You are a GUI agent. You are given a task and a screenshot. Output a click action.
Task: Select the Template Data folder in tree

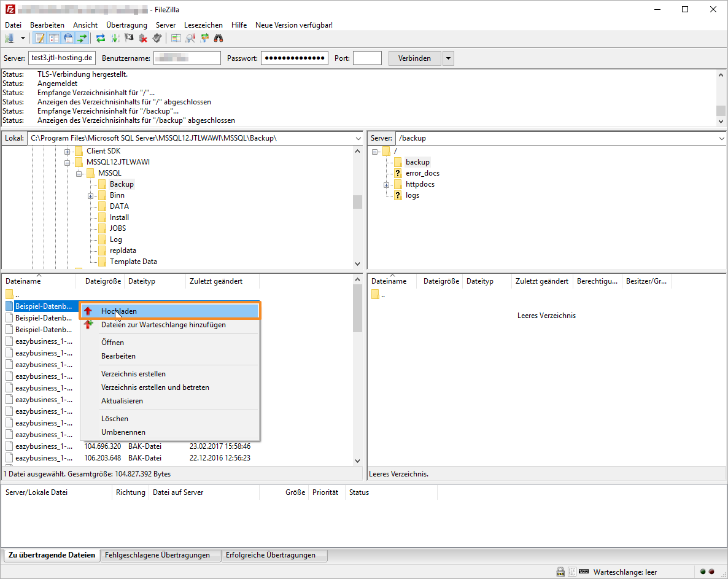[133, 262]
